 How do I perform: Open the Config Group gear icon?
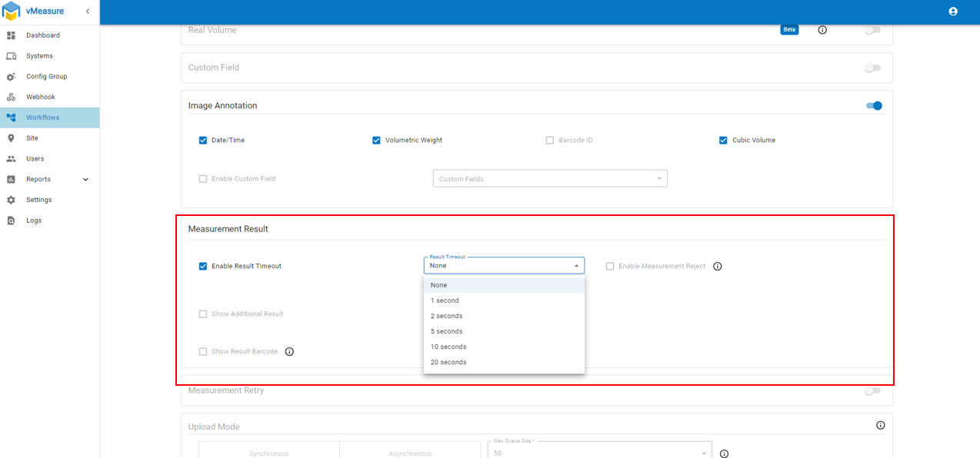pos(11,77)
